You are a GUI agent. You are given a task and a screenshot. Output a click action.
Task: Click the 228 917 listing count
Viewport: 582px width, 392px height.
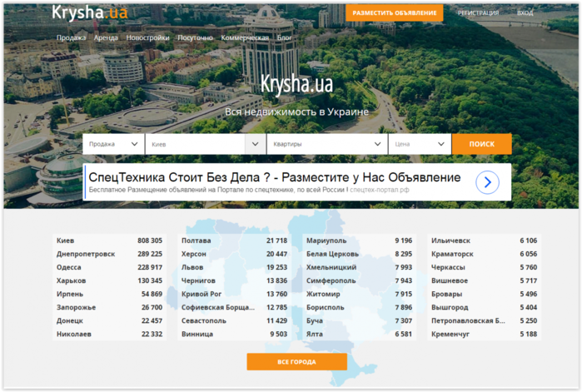(150, 267)
